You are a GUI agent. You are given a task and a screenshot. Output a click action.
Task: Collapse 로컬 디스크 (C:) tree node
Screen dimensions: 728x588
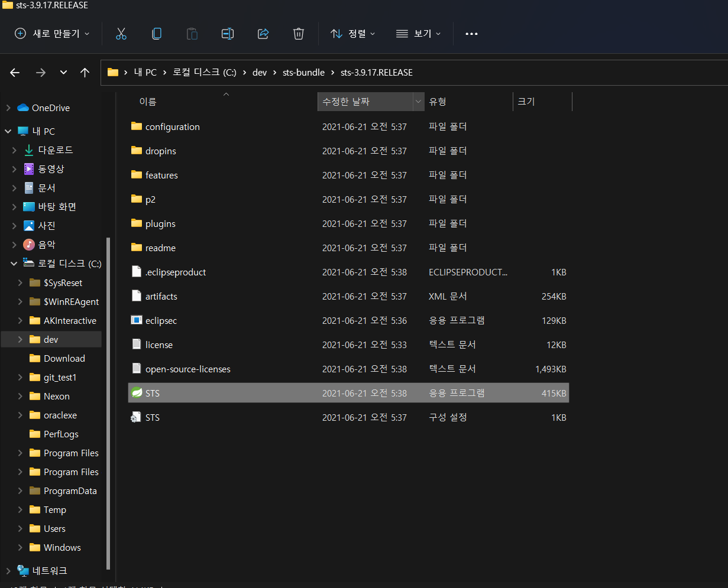click(14, 264)
